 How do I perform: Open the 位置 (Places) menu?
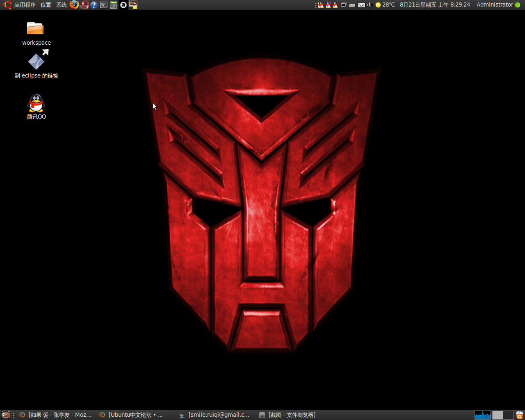pyautogui.click(x=46, y=5)
